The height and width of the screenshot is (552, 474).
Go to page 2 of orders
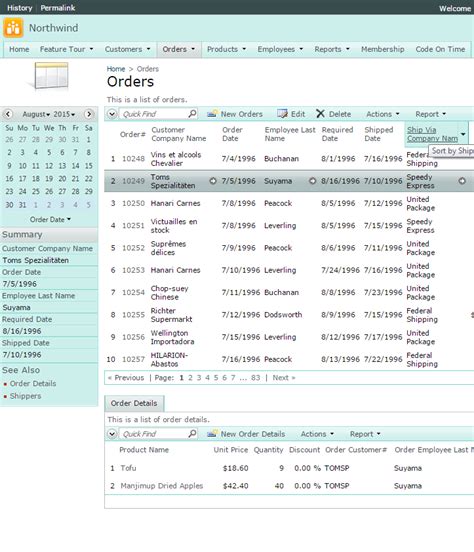coord(190,378)
